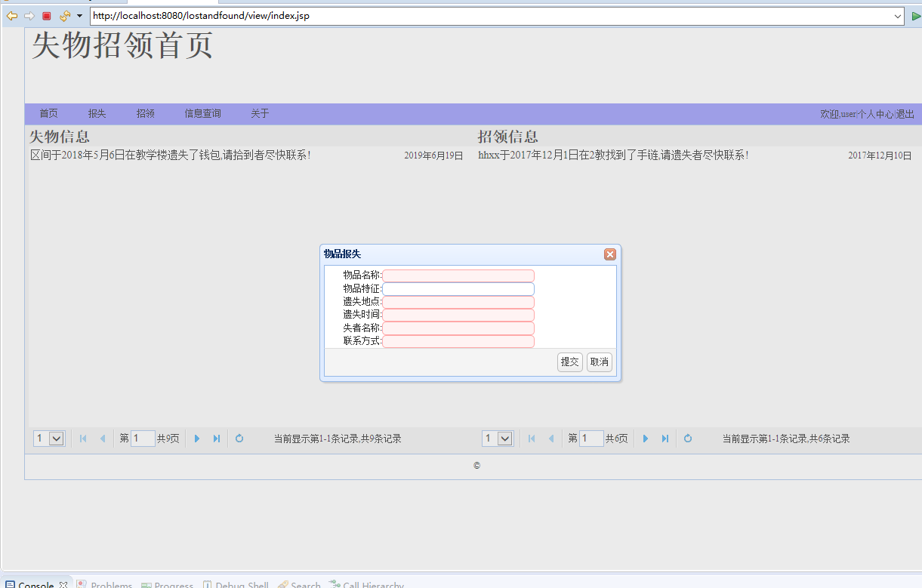922x588 pixels.
Task: Select the 信息查询 menu item
Action: pos(202,113)
